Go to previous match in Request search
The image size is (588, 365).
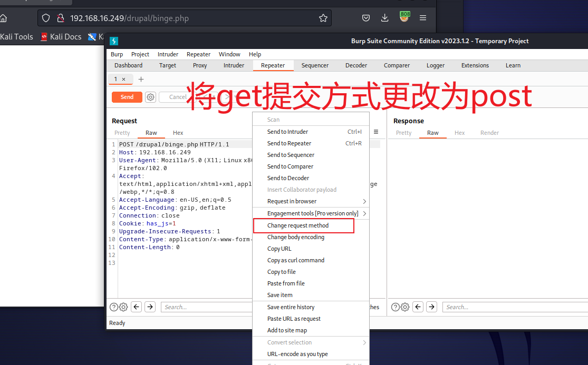pos(137,307)
